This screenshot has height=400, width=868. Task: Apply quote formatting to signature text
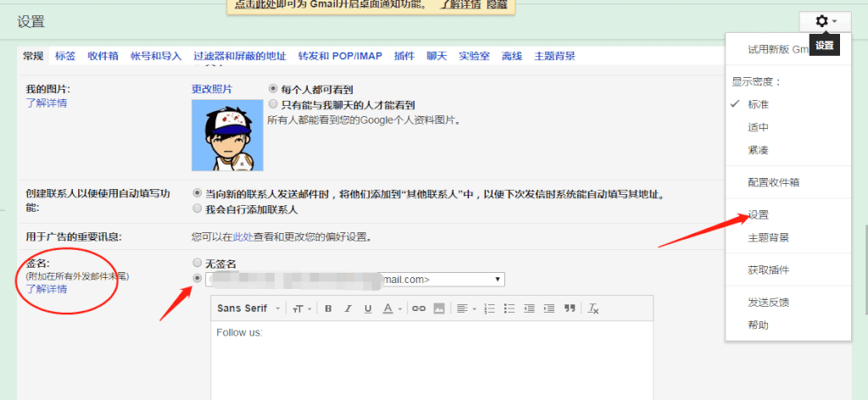pyautogui.click(x=570, y=308)
